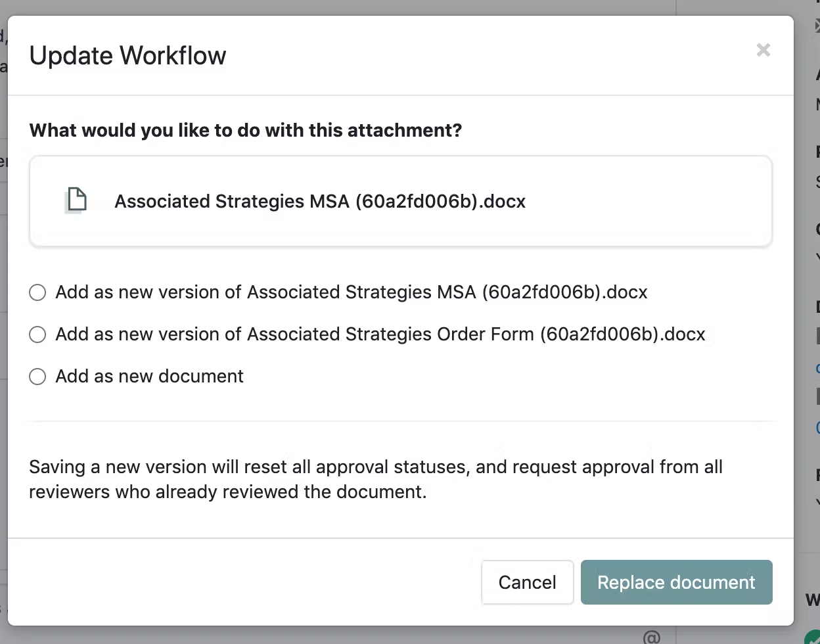Select "Add as new version of Associated Strategies Order Form"
This screenshot has height=644, width=820.
coord(37,334)
